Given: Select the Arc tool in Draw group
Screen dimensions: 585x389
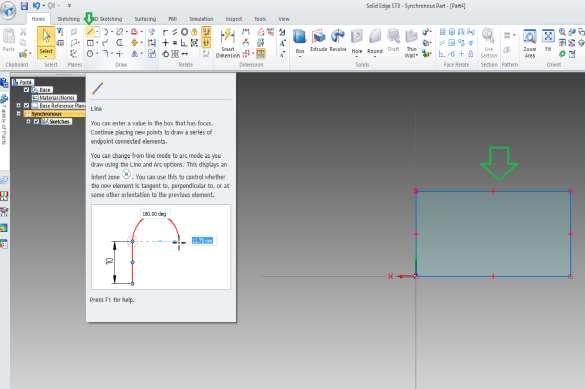Looking at the screenshot, I should [x=106, y=32].
